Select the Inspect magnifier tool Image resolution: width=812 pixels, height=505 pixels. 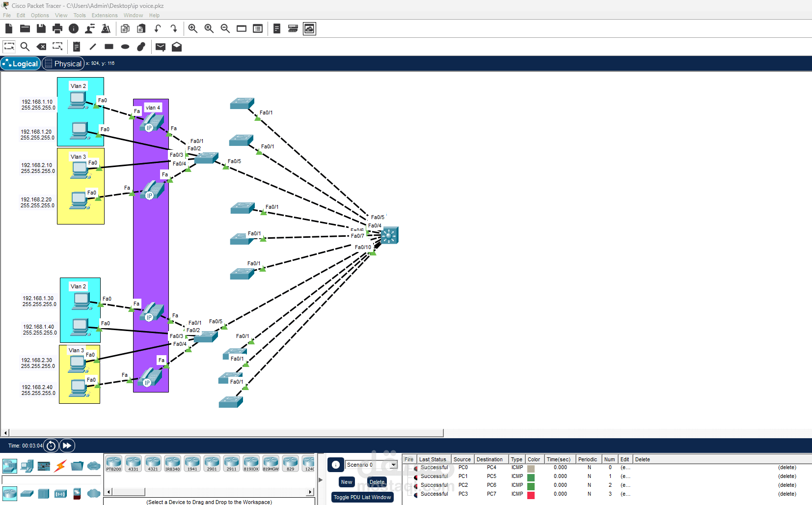(x=25, y=47)
